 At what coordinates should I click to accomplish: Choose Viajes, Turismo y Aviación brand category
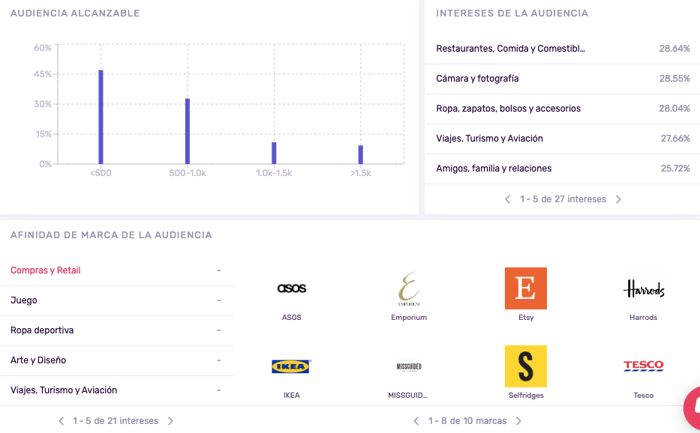(64, 390)
